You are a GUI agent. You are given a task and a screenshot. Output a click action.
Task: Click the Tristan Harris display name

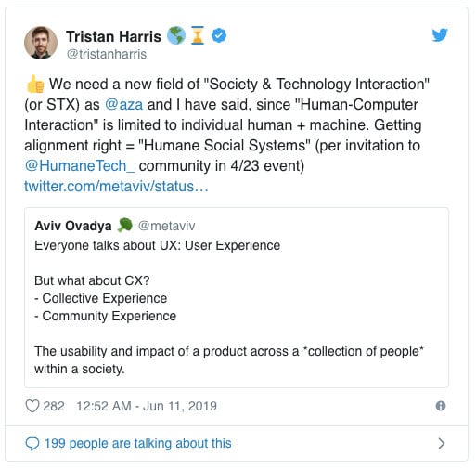point(114,36)
